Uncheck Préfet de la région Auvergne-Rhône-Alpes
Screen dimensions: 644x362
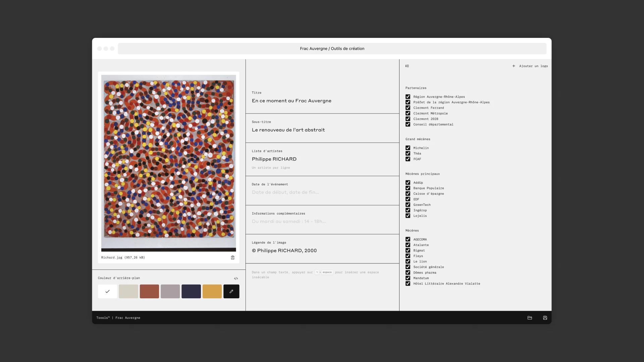click(x=408, y=102)
